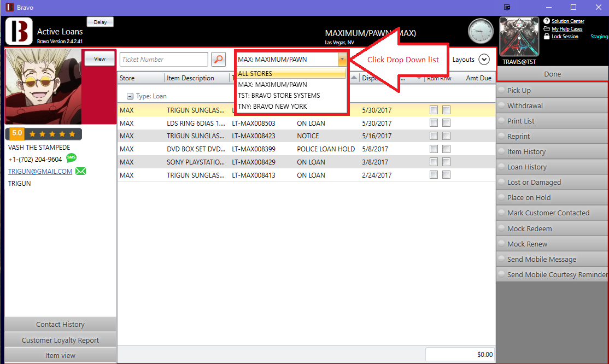Open the Customer Loyalty Report

pos(60,340)
